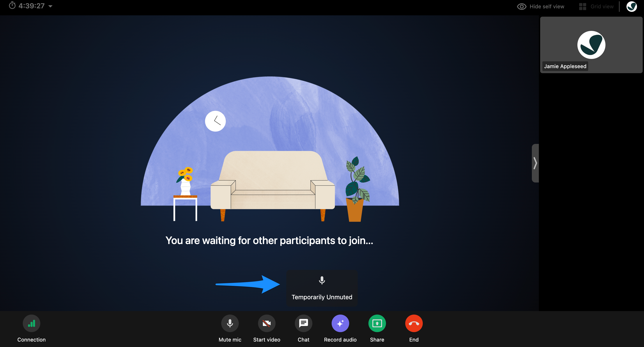End the call with the red button

pyautogui.click(x=414, y=323)
